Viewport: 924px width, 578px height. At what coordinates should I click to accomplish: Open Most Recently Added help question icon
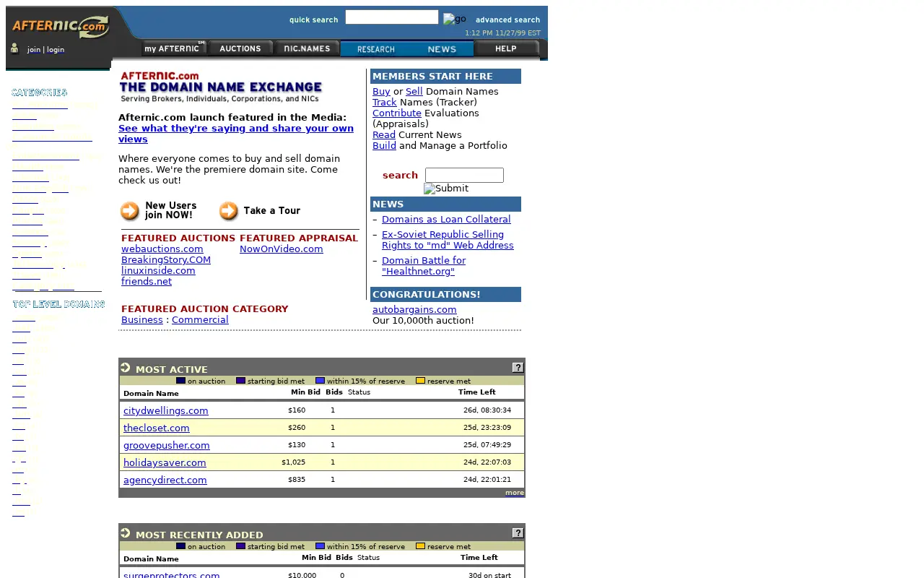click(x=518, y=533)
